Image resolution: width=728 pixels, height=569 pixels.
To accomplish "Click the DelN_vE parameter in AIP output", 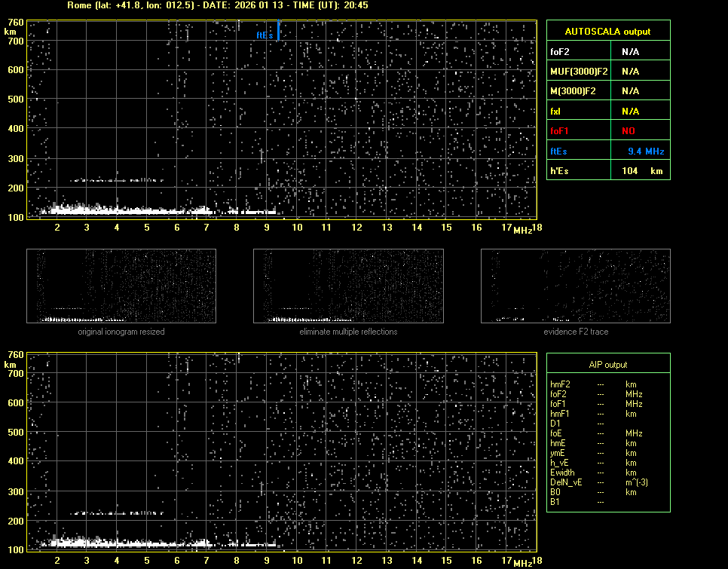I will (565, 482).
